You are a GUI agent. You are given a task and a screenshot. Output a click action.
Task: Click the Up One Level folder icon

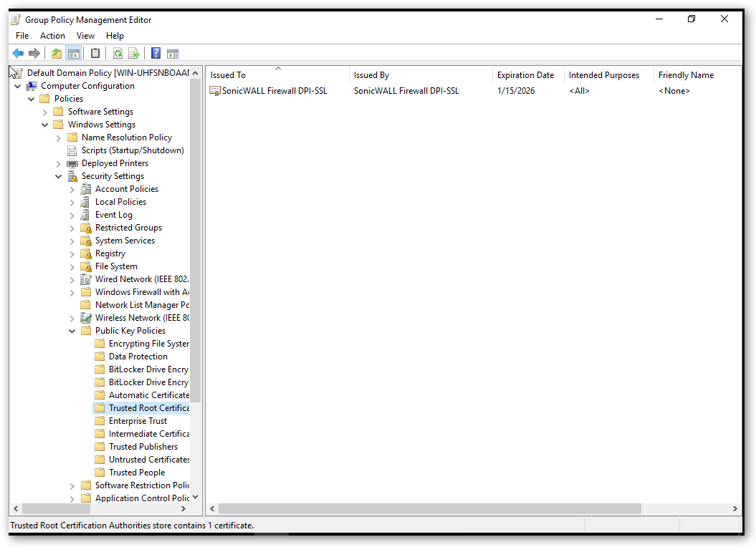click(57, 54)
